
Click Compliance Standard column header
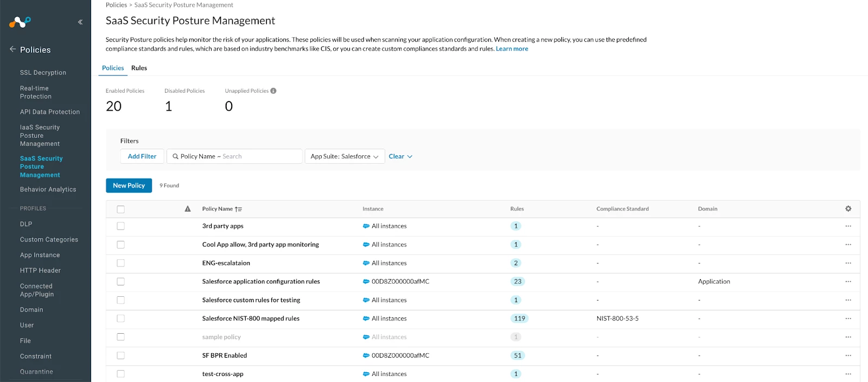tap(622, 209)
